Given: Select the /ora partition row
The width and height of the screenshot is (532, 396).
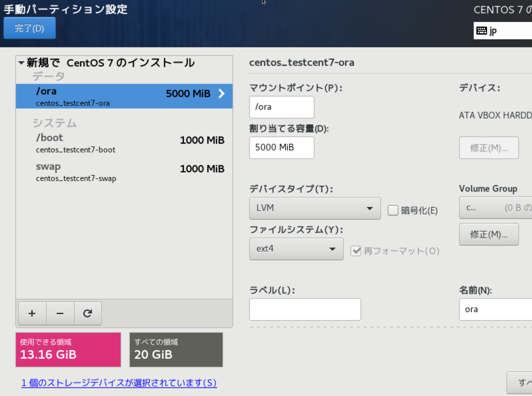Looking at the screenshot, I should pos(124,96).
